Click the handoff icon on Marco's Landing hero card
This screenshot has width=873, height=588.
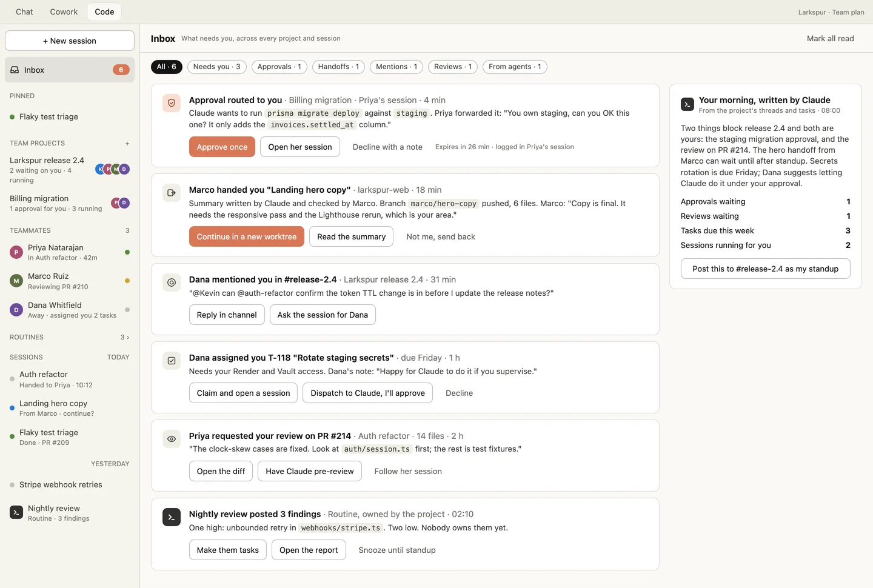tap(172, 193)
